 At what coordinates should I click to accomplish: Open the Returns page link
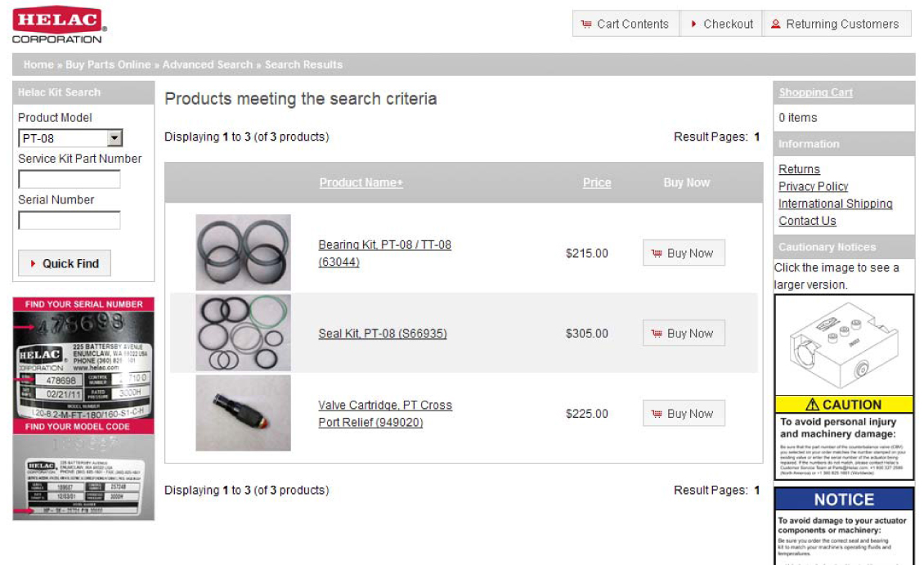799,169
